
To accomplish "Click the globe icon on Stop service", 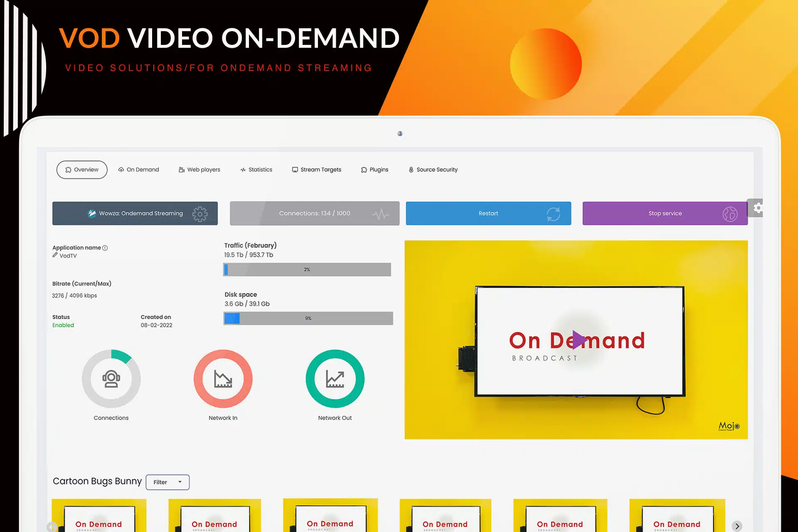I will click(x=730, y=214).
